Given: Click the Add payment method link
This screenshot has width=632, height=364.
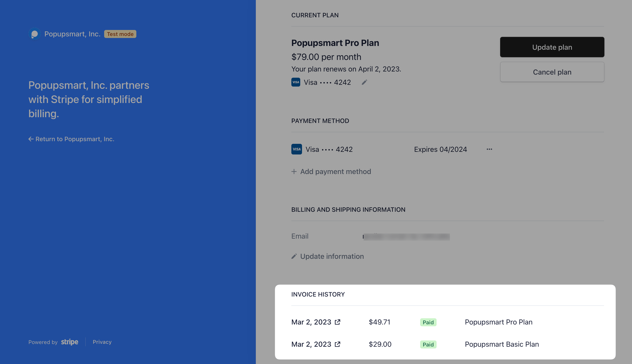Looking at the screenshot, I should pyautogui.click(x=335, y=172).
